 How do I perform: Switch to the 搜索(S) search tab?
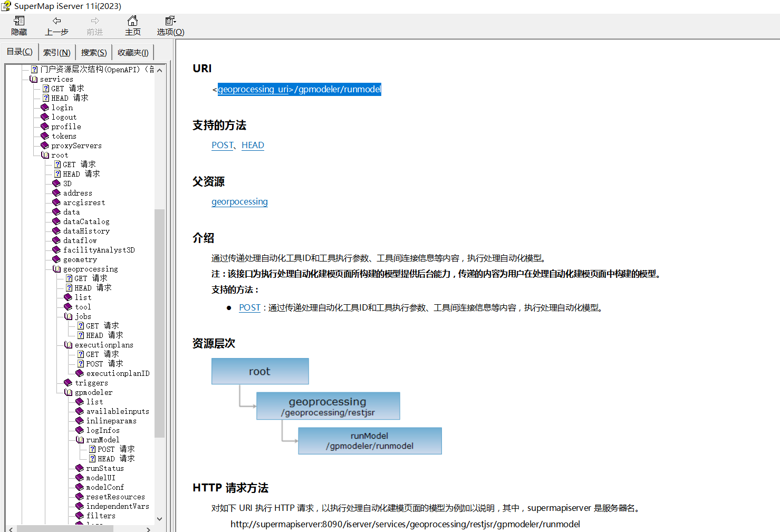[94, 53]
